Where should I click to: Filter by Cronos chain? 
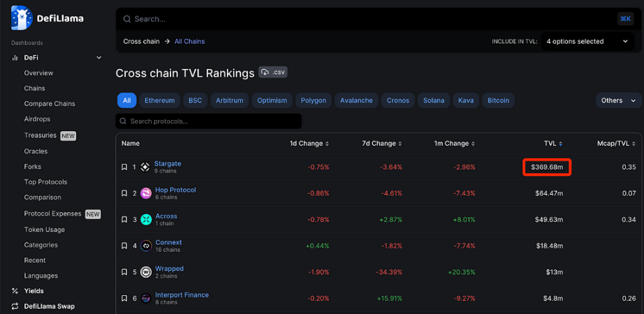pos(398,100)
